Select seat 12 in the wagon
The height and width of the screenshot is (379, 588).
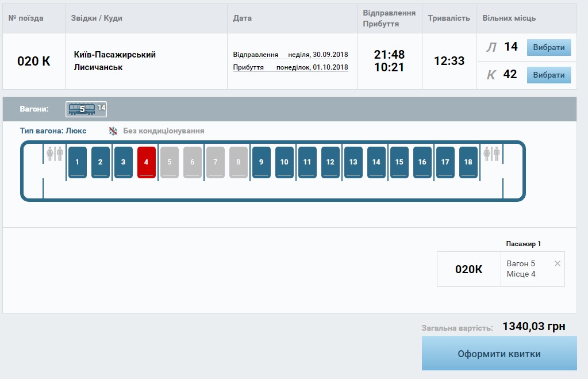pyautogui.click(x=330, y=162)
